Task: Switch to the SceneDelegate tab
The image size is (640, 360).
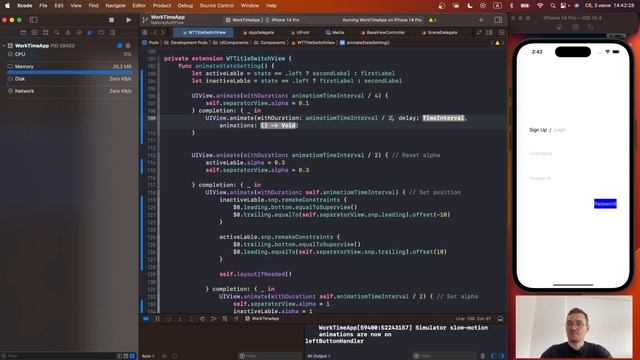Action: click(x=440, y=33)
